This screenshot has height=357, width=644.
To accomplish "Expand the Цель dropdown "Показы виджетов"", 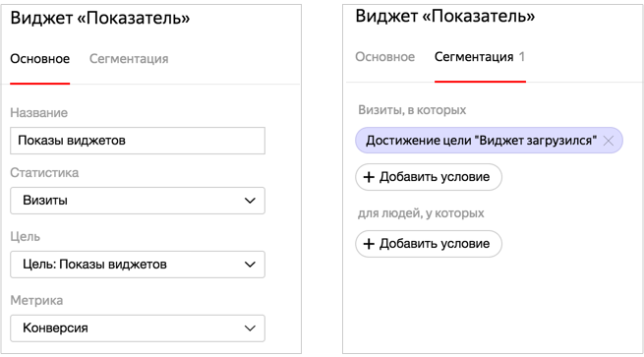I will click(138, 265).
